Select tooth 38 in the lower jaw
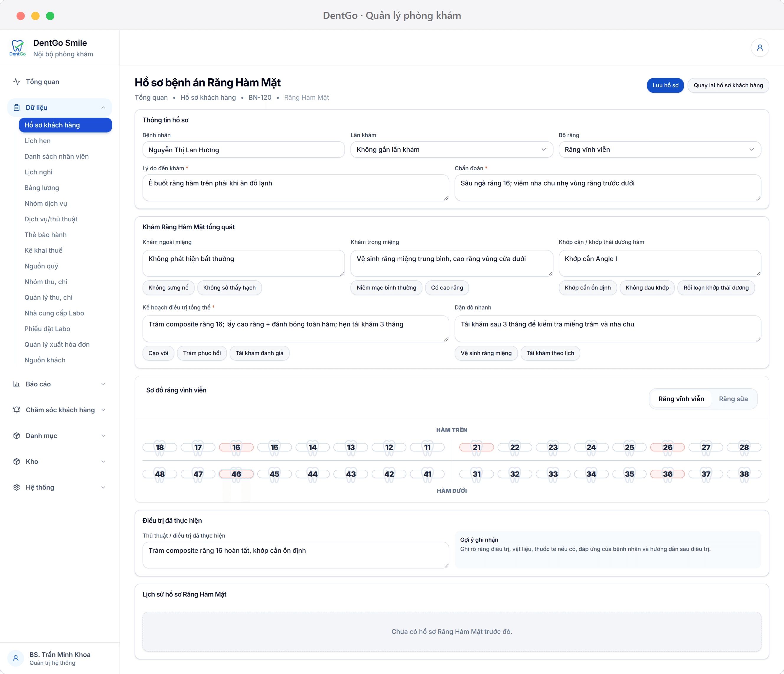The image size is (784, 674). (x=744, y=474)
